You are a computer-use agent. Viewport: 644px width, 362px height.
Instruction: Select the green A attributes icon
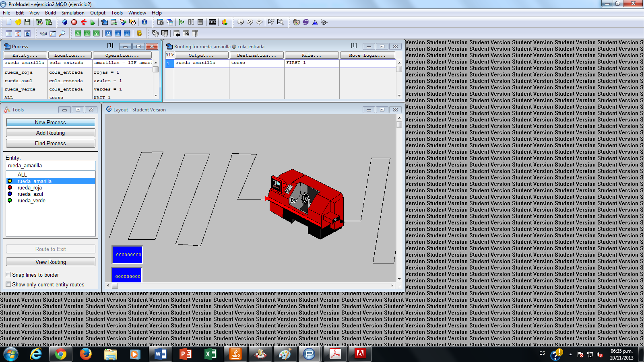tap(78, 34)
